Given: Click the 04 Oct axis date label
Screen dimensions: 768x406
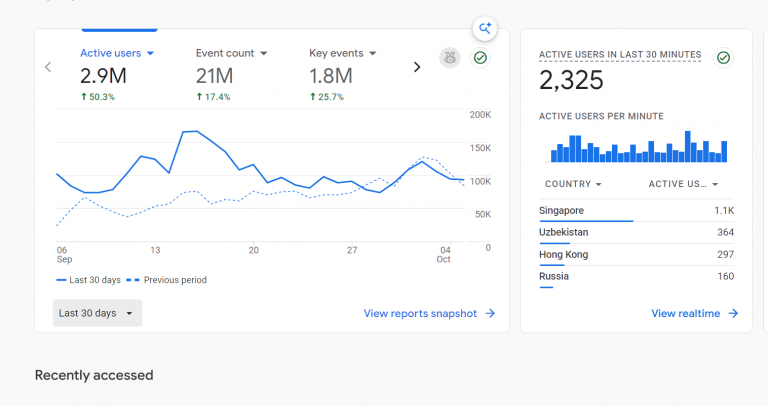Looking at the screenshot, I should (444, 255).
